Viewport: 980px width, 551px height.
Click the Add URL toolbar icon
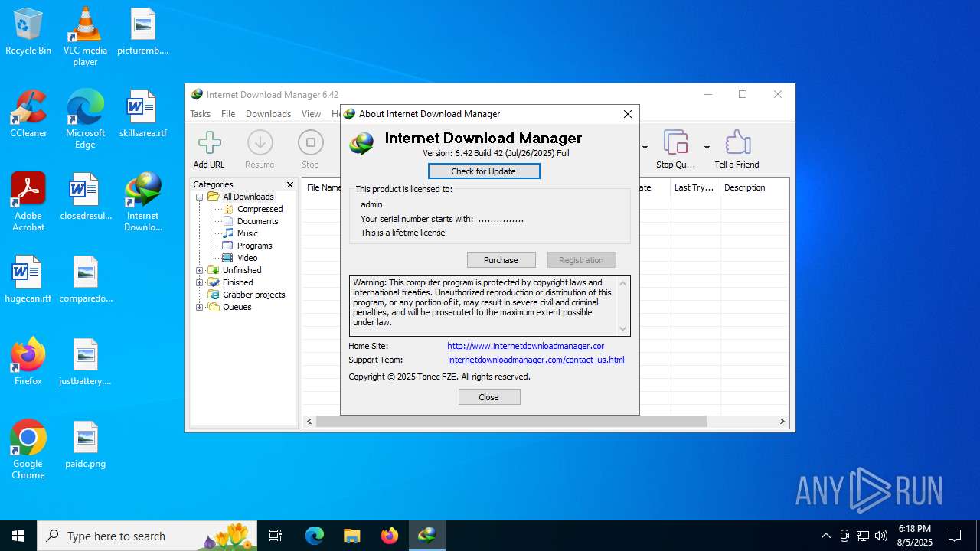pyautogui.click(x=209, y=143)
